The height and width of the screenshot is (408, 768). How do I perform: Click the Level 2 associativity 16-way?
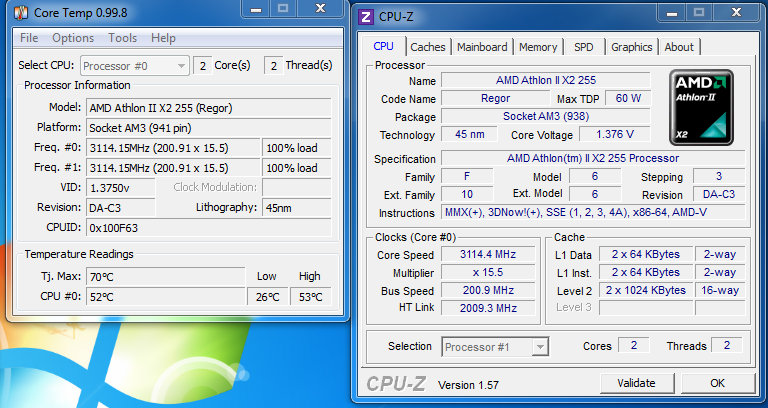point(720,290)
